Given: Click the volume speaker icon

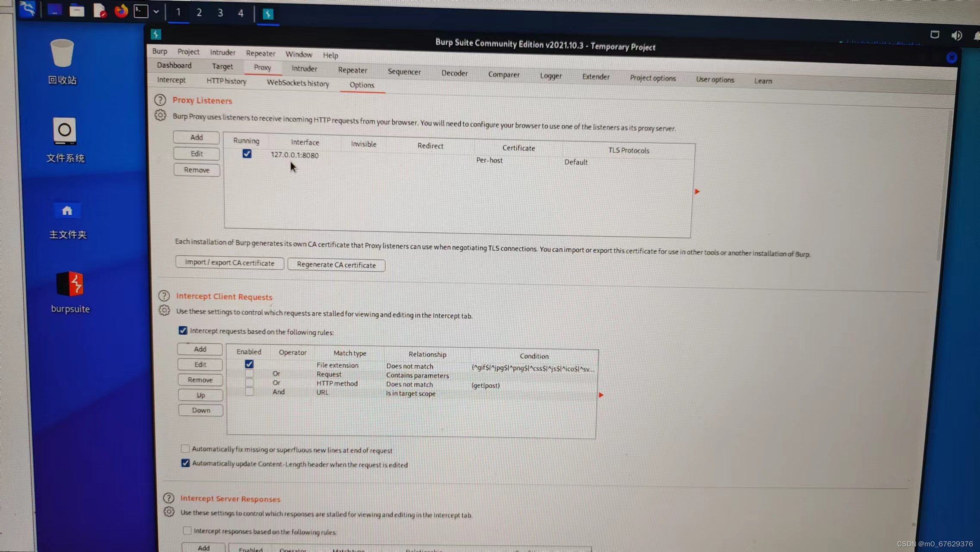Looking at the screenshot, I should tap(956, 35).
